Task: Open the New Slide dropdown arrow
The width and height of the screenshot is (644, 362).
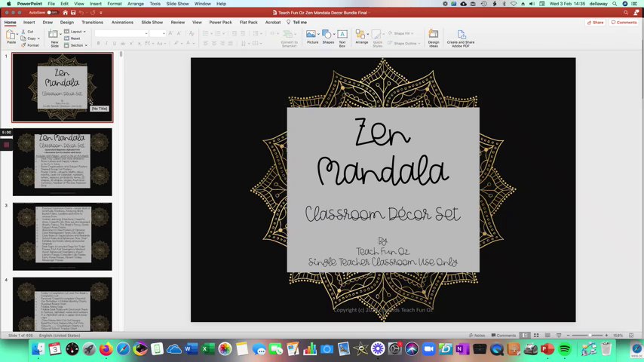Action: 61,35
